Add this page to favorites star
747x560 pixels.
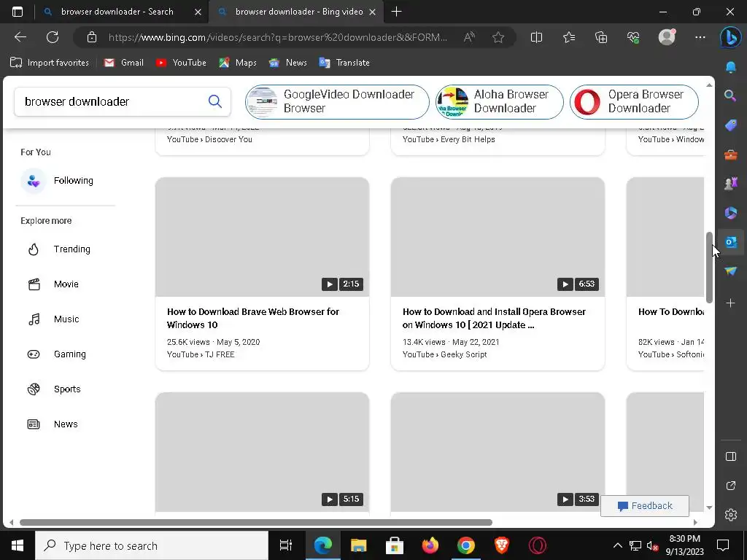point(498,37)
